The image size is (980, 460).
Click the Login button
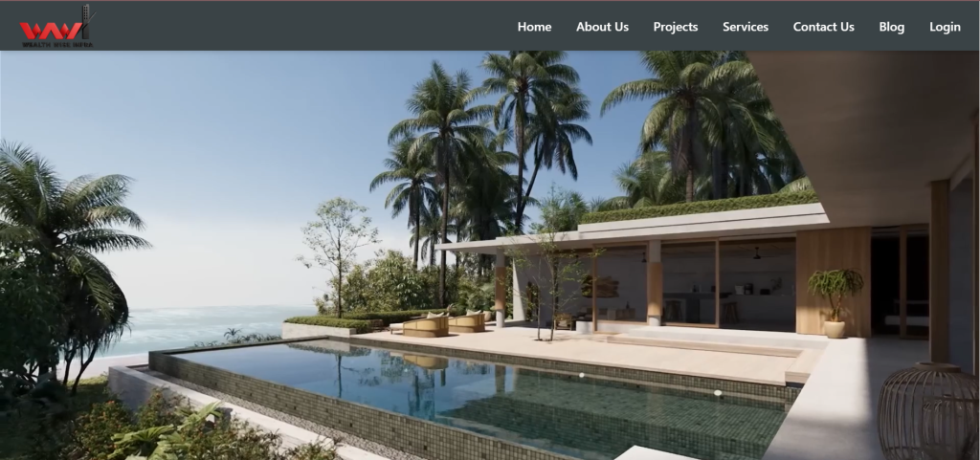945,27
